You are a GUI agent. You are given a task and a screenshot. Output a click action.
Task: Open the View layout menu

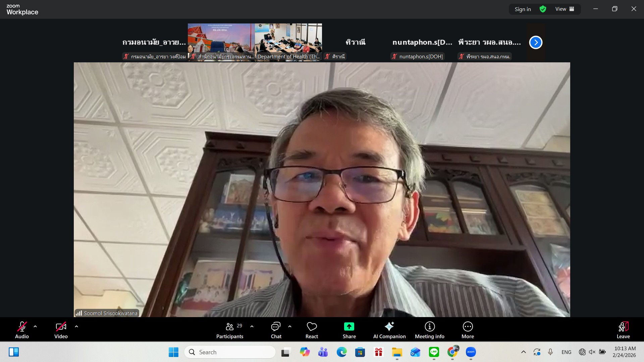click(565, 9)
